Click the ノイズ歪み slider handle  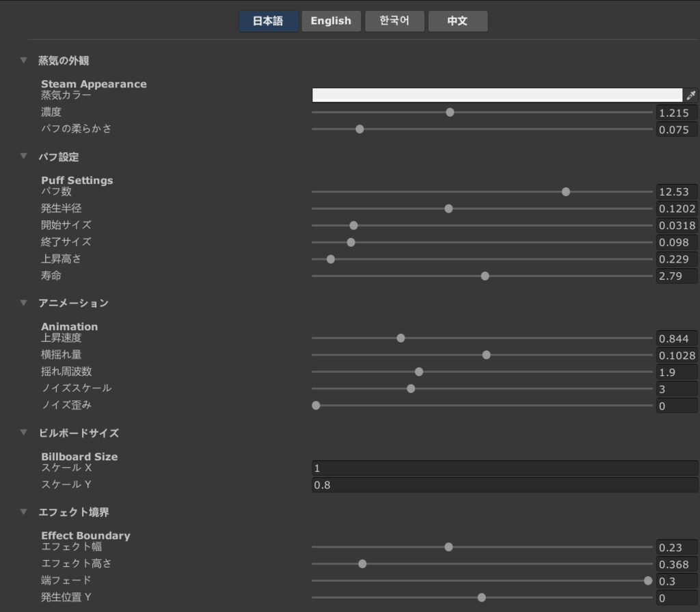point(316,405)
